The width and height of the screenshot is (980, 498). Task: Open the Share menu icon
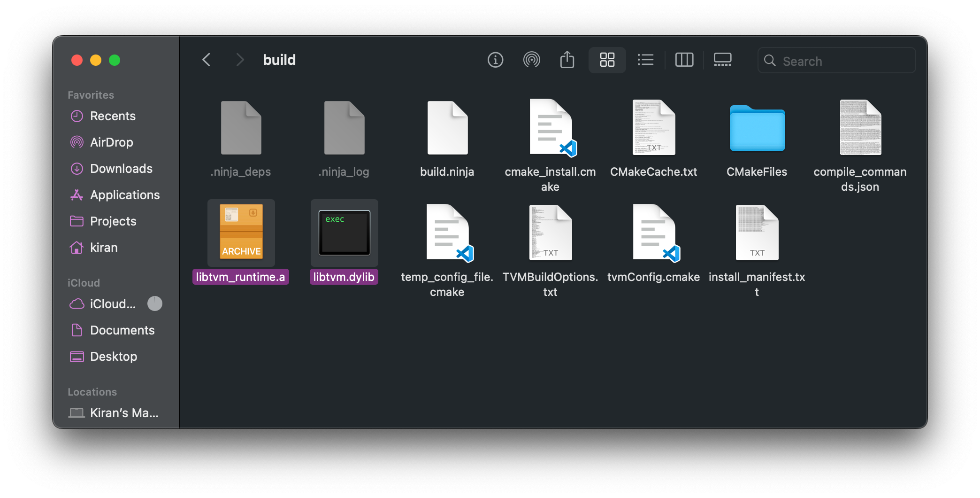pyautogui.click(x=567, y=60)
